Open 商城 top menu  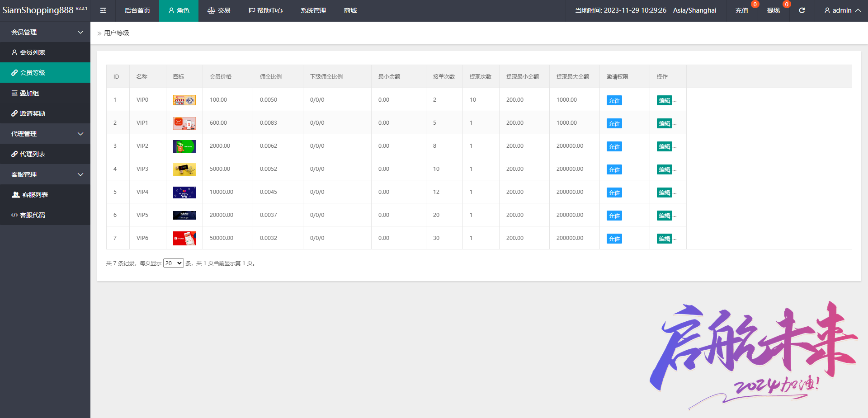pyautogui.click(x=350, y=10)
